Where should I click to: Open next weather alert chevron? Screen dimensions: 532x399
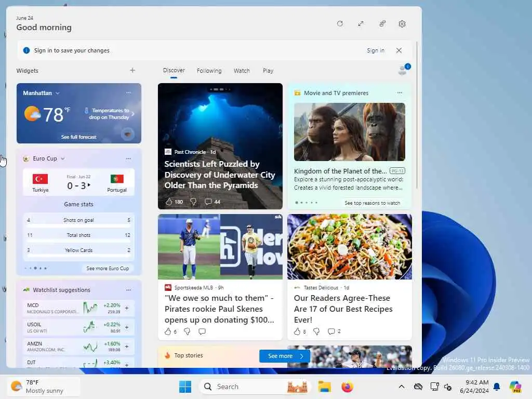pos(133,114)
